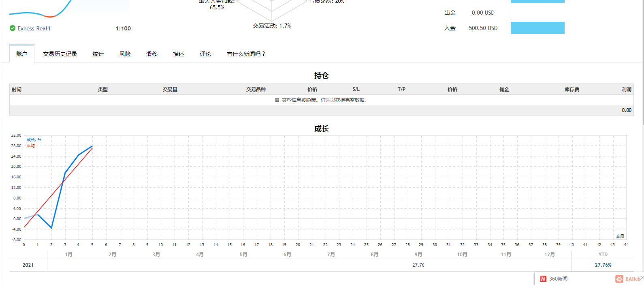Click the equity mini-chart thumbnail
This screenshot has width=644, height=285.
69,9
